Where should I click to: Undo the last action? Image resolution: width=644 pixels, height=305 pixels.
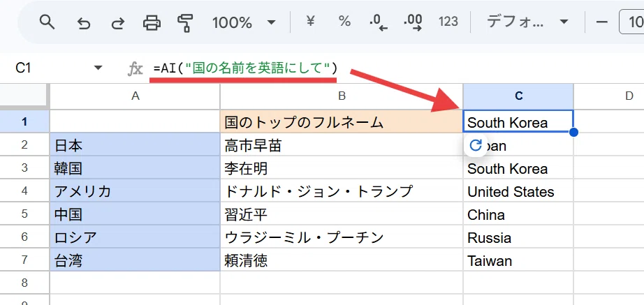point(84,23)
